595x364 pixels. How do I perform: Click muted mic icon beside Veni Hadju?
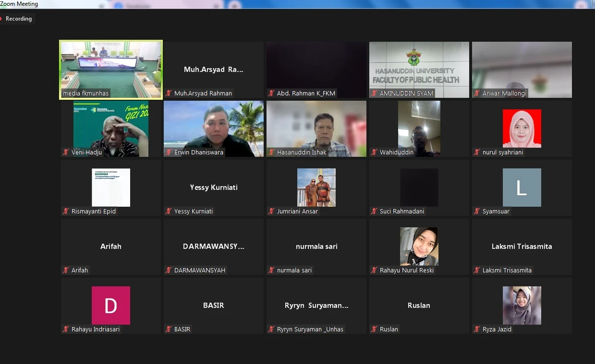pyautogui.click(x=66, y=153)
